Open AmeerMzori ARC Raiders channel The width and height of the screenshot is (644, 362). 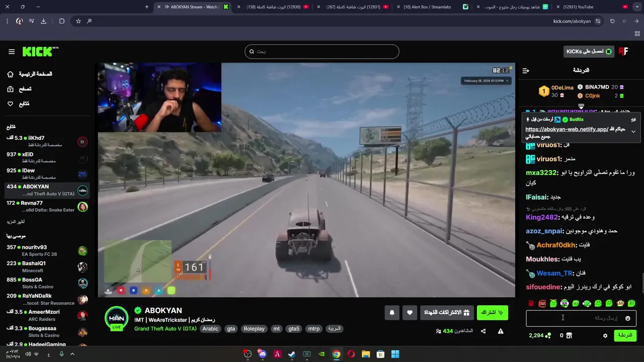pyautogui.click(x=47, y=315)
